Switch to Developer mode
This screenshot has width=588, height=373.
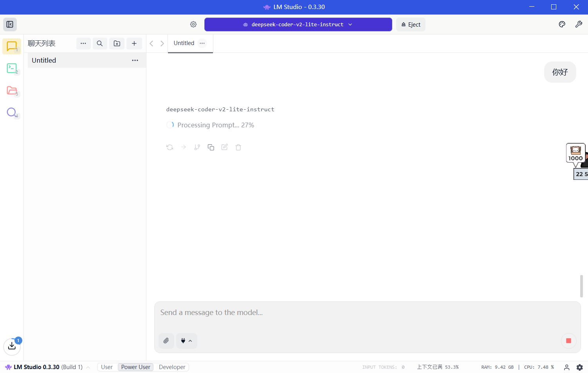point(172,367)
